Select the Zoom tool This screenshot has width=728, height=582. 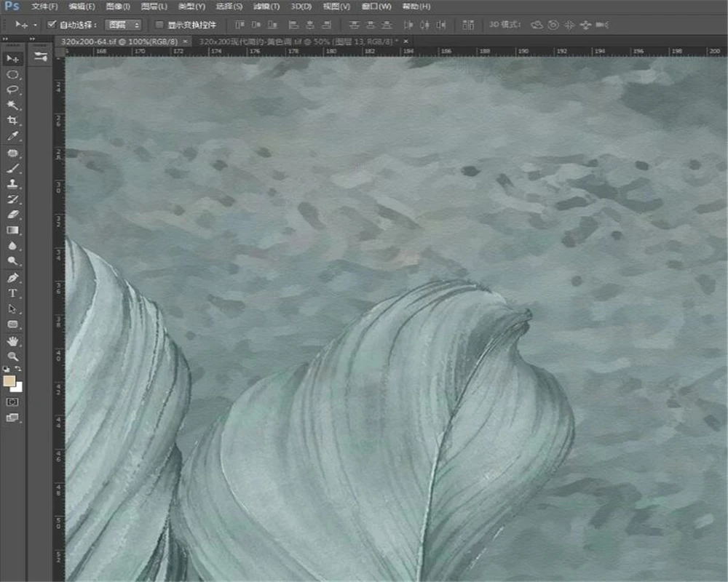pos(12,356)
